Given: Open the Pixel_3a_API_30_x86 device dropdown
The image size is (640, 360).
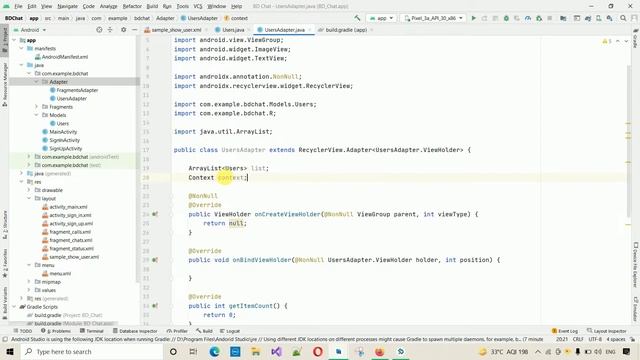Looking at the screenshot, I should click(x=433, y=18).
